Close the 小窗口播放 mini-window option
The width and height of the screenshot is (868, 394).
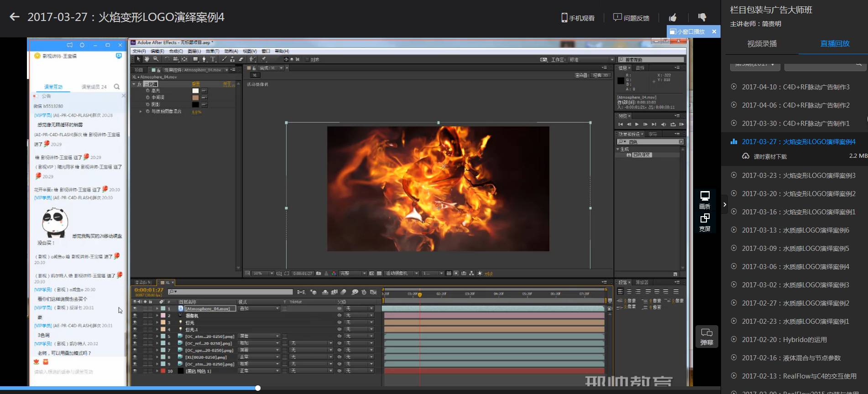(714, 31)
